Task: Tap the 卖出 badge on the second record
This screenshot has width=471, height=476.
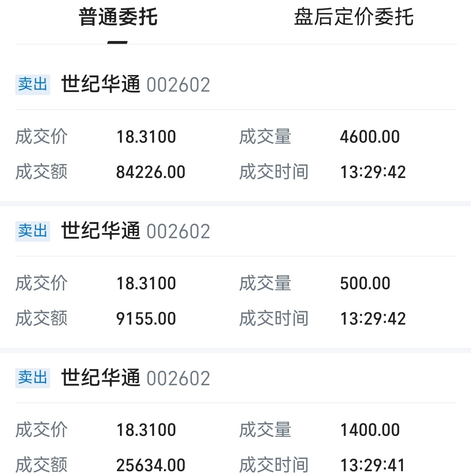Action: tap(33, 231)
